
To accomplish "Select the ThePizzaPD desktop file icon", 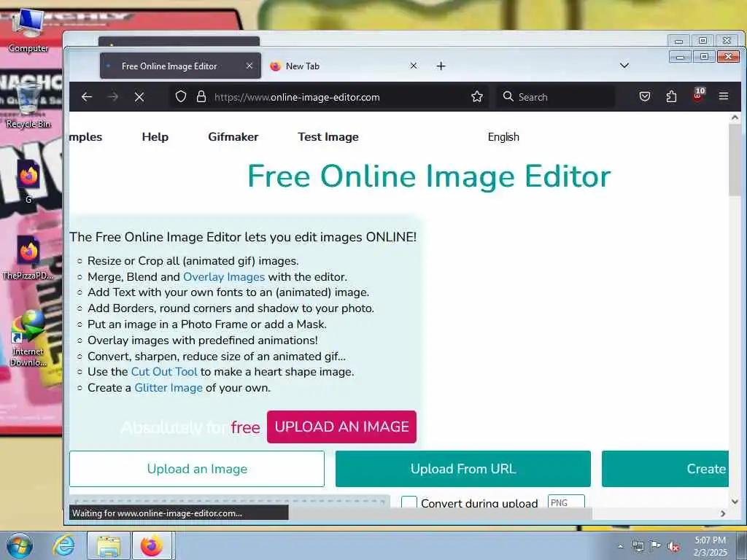I will pyautogui.click(x=28, y=257).
